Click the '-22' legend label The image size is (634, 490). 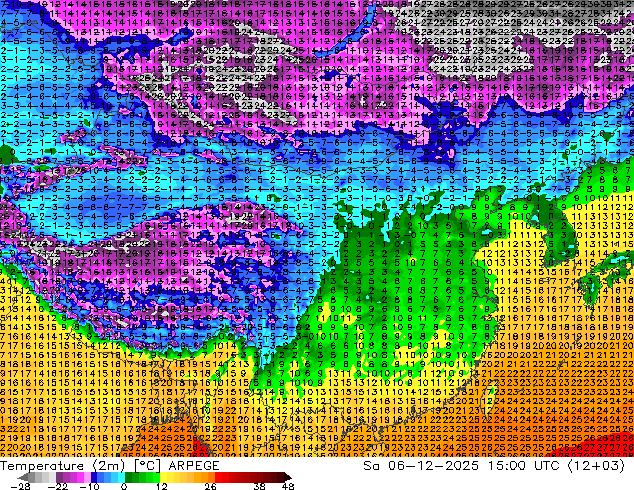[58, 486]
